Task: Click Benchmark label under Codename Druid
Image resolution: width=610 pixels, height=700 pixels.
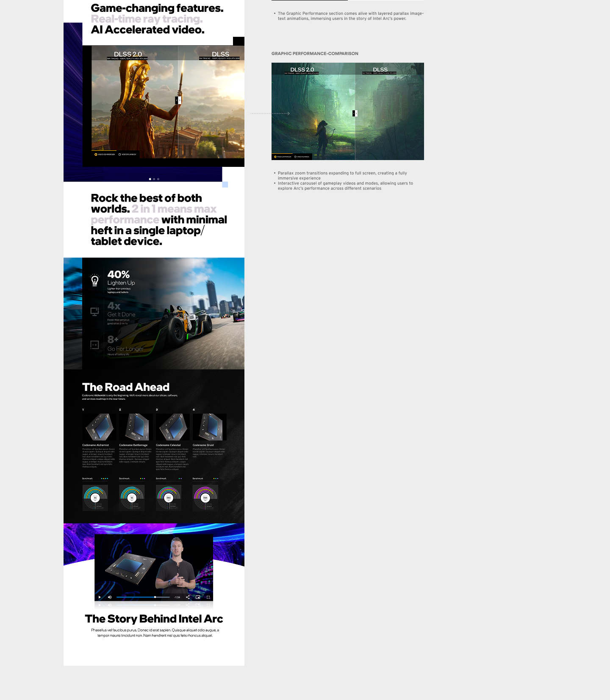Action: [198, 479]
